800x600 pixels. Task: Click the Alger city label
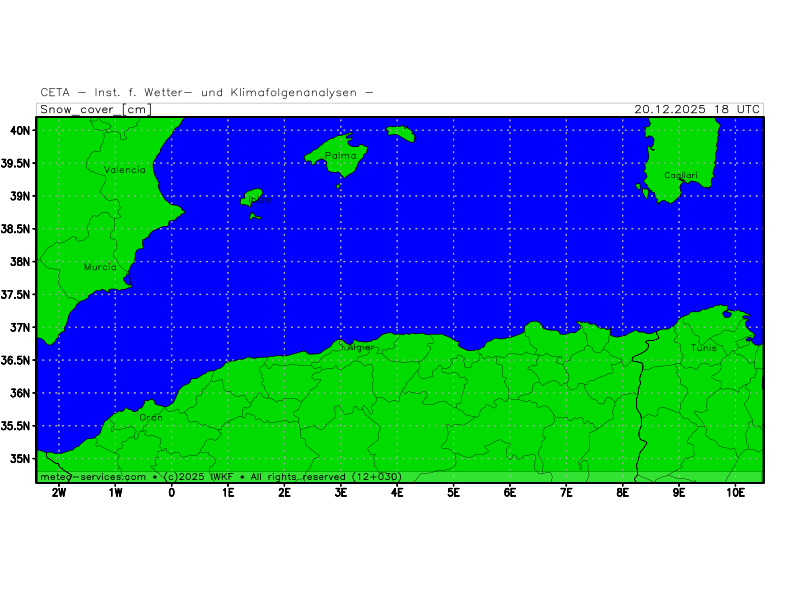pos(359,348)
